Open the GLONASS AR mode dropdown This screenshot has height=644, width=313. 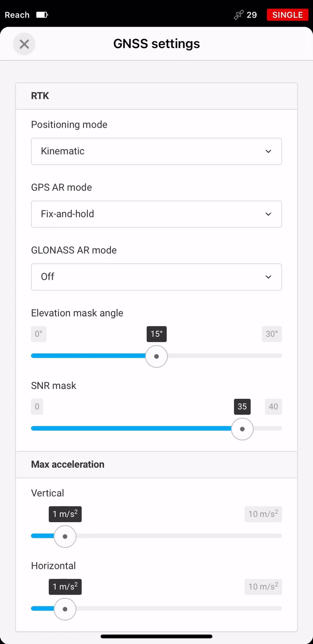pos(156,277)
